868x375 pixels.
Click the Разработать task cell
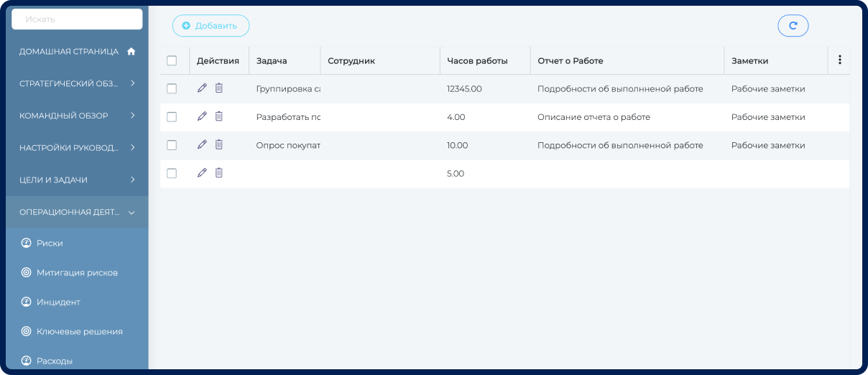[x=285, y=116]
